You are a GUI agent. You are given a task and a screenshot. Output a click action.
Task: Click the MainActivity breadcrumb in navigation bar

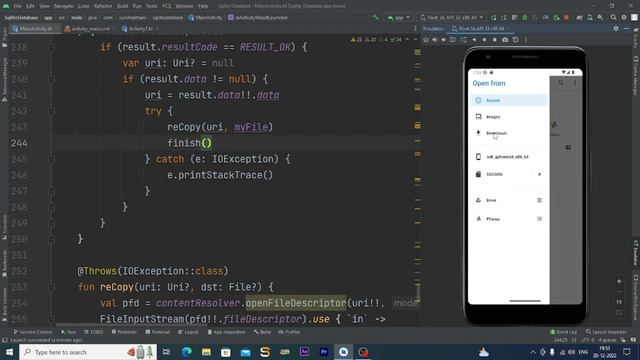point(206,18)
